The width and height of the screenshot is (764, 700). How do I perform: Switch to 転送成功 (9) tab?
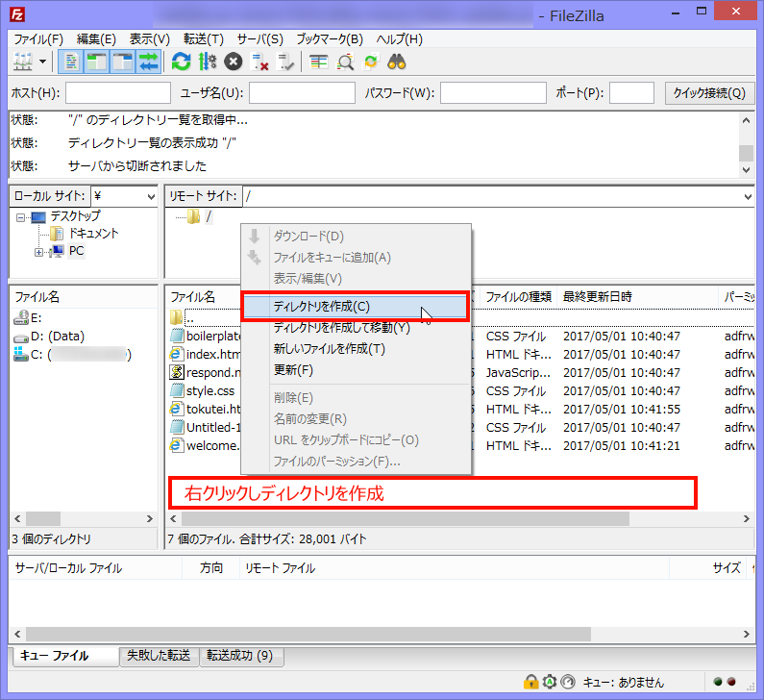click(240, 656)
